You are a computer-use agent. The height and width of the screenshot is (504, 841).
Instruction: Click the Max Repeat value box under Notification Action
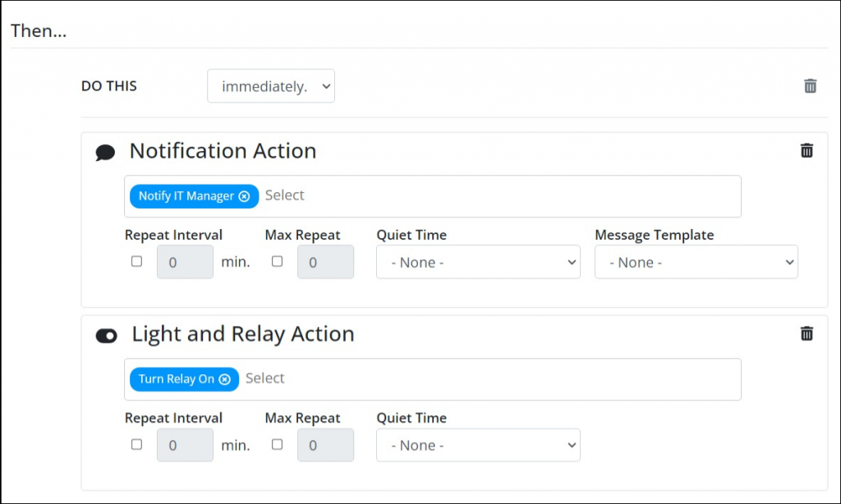pos(325,262)
